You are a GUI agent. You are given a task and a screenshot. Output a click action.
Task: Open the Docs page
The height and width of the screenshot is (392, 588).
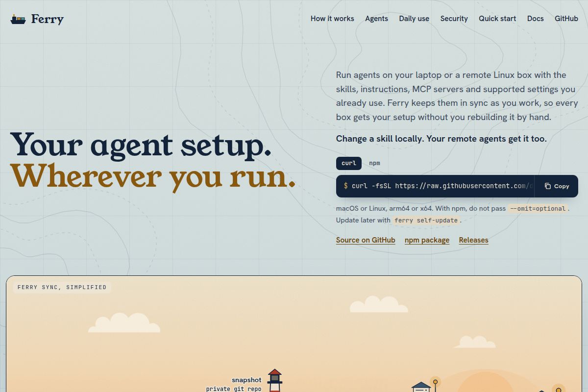[x=536, y=19]
